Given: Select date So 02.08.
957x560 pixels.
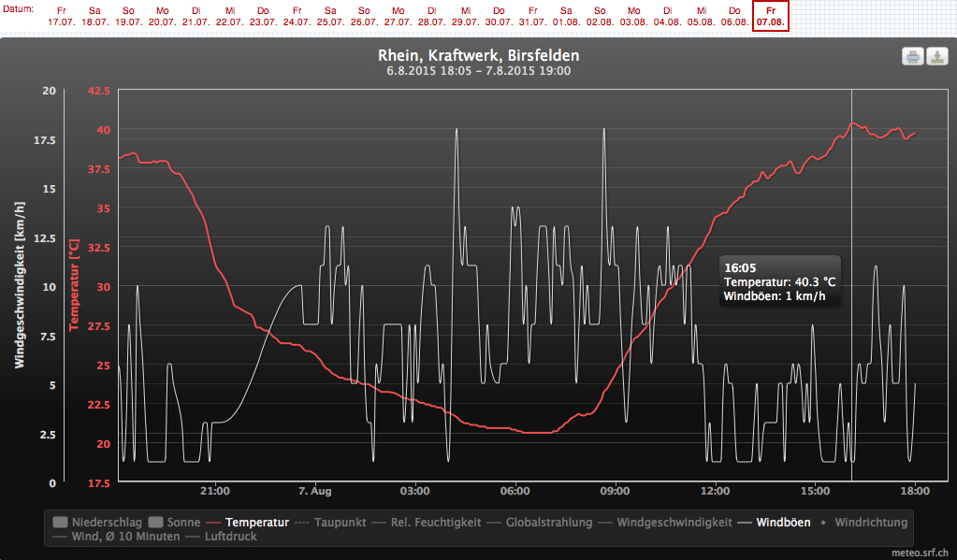Looking at the screenshot, I should (600, 16).
